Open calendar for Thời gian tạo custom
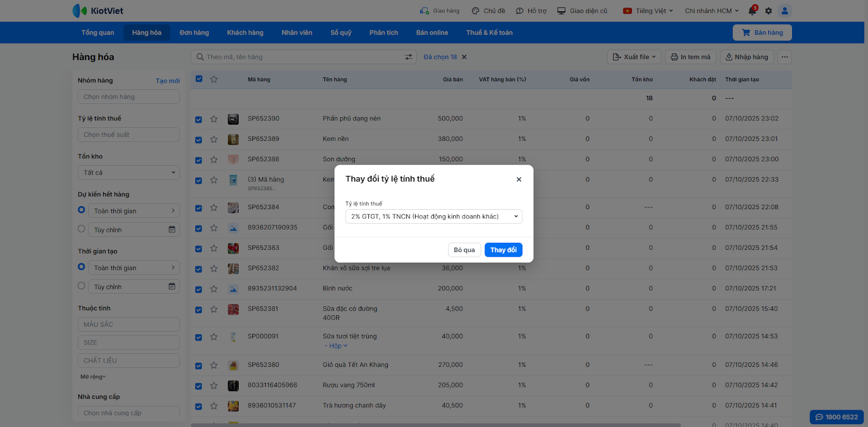This screenshot has height=427, width=868. (x=172, y=287)
